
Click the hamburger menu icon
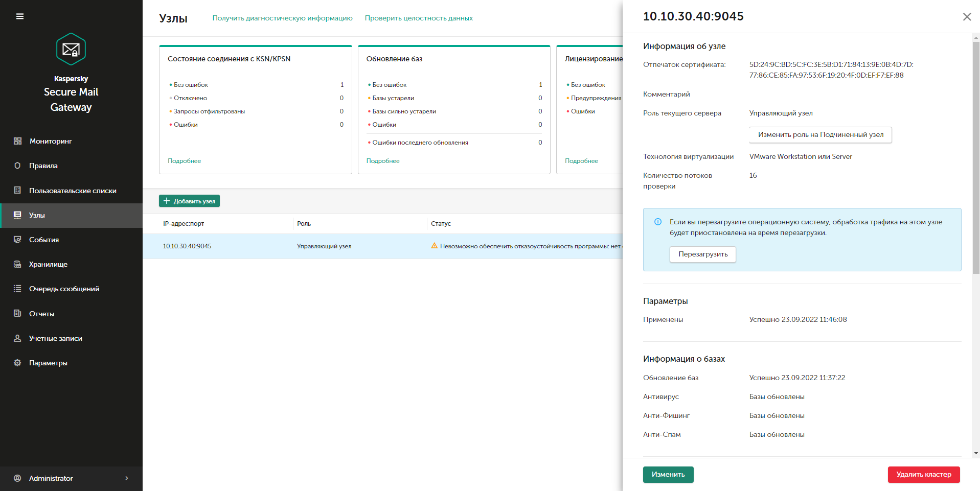[x=20, y=16]
